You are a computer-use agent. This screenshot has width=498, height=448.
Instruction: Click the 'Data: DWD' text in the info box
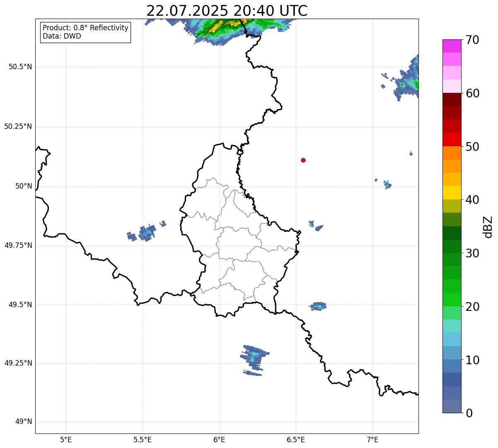[x=62, y=36]
